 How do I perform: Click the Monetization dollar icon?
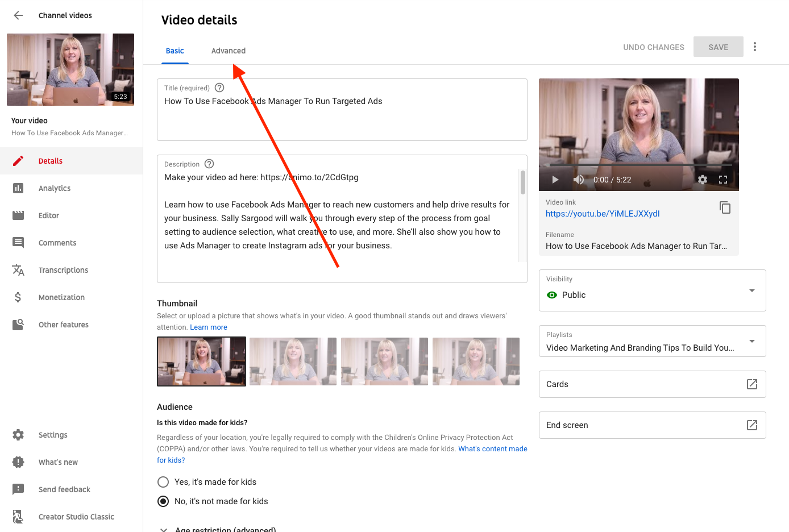(x=18, y=297)
